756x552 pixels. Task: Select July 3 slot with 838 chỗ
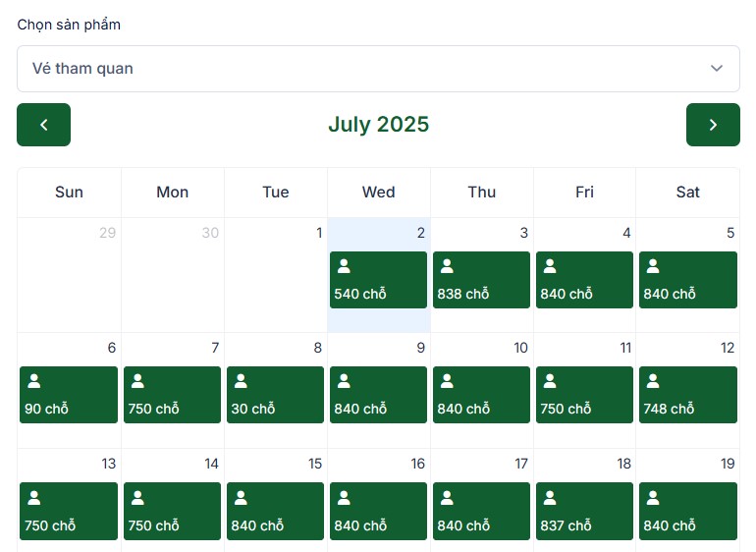point(481,280)
